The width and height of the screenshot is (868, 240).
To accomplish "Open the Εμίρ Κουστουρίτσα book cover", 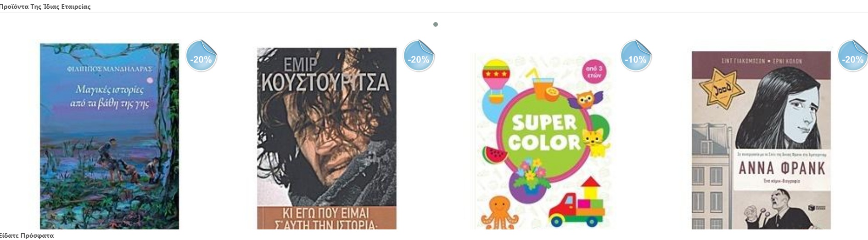I will 327,138.
